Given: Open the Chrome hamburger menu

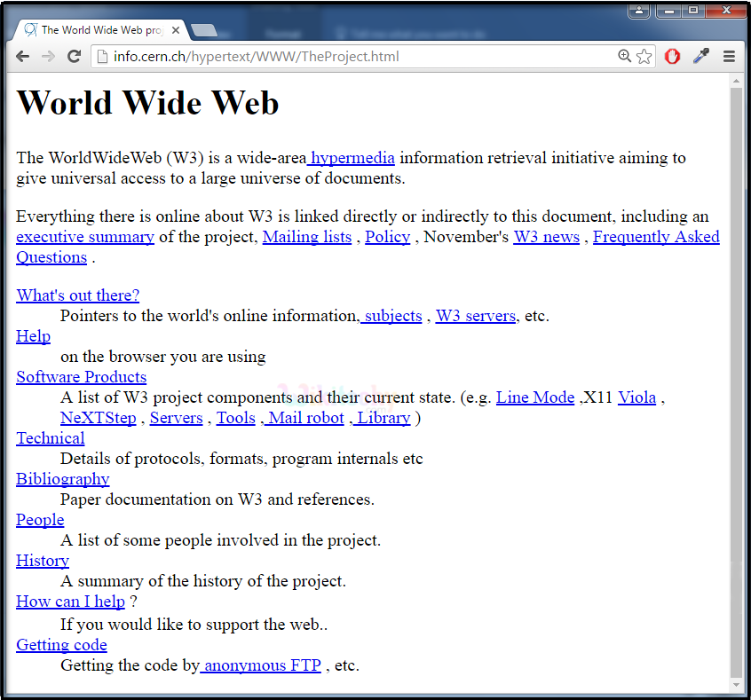Looking at the screenshot, I should [x=729, y=57].
